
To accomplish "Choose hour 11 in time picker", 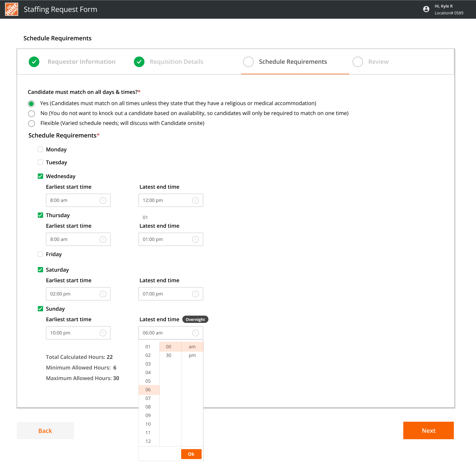I will pos(149,433).
